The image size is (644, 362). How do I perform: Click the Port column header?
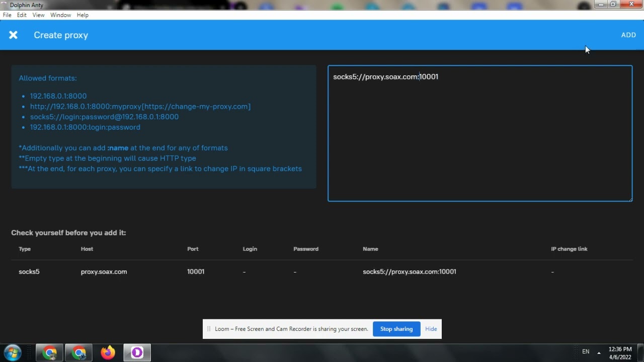click(193, 249)
